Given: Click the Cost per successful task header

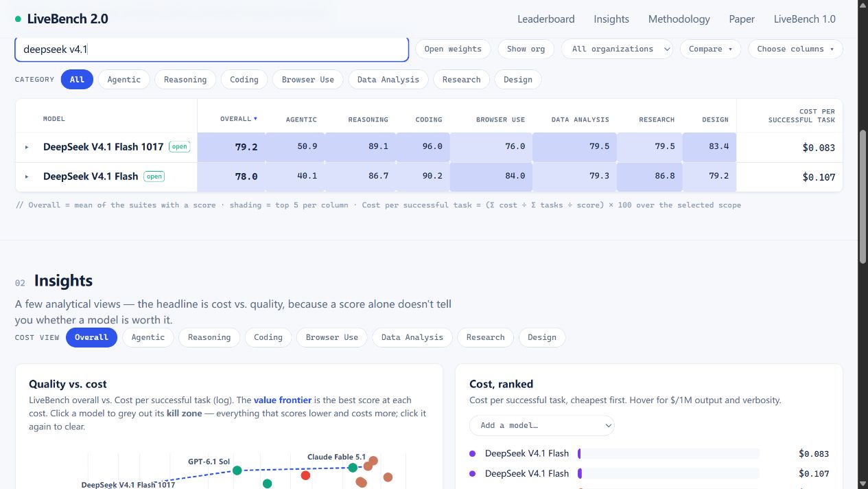Looking at the screenshot, I should click(801, 115).
